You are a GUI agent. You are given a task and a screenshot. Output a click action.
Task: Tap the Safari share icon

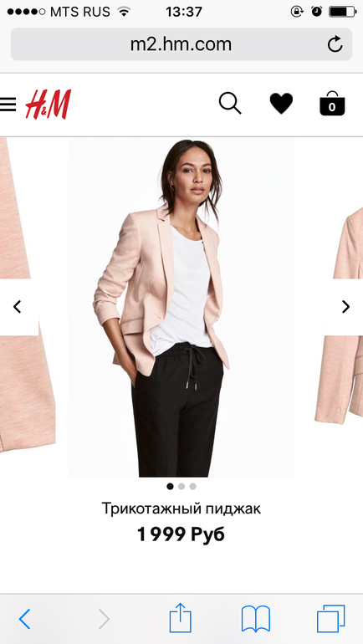point(181,618)
